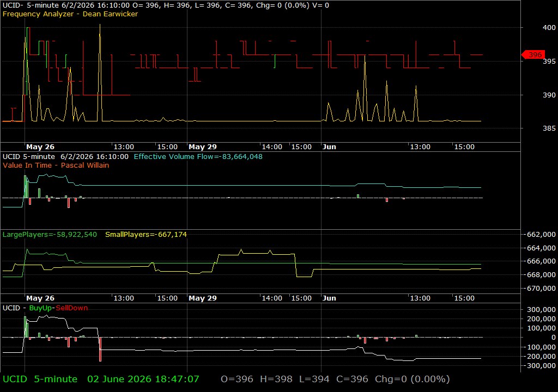Click the 'UCID- 5-minute' header in the price chart
Screen dimensions: 558x392
click(31, 5)
